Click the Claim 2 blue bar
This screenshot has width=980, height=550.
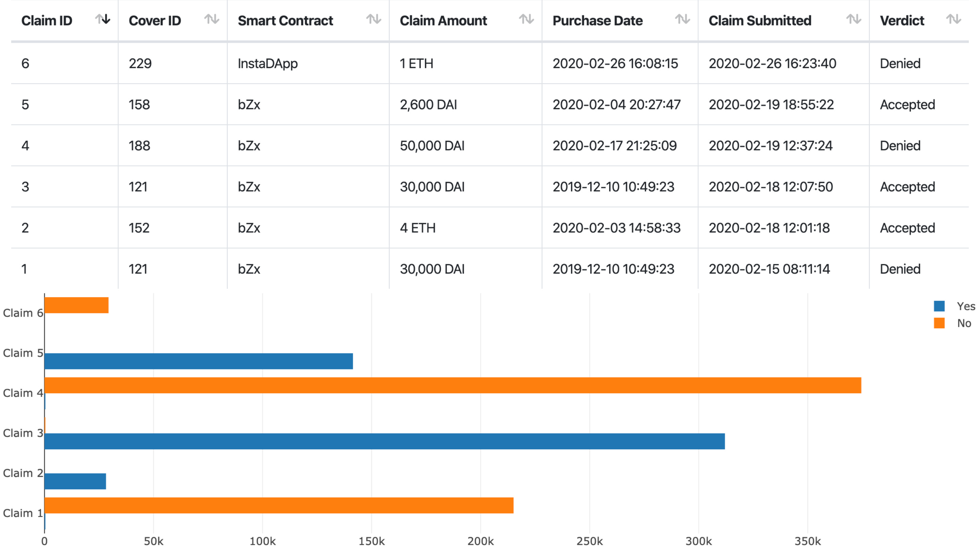[x=75, y=482]
